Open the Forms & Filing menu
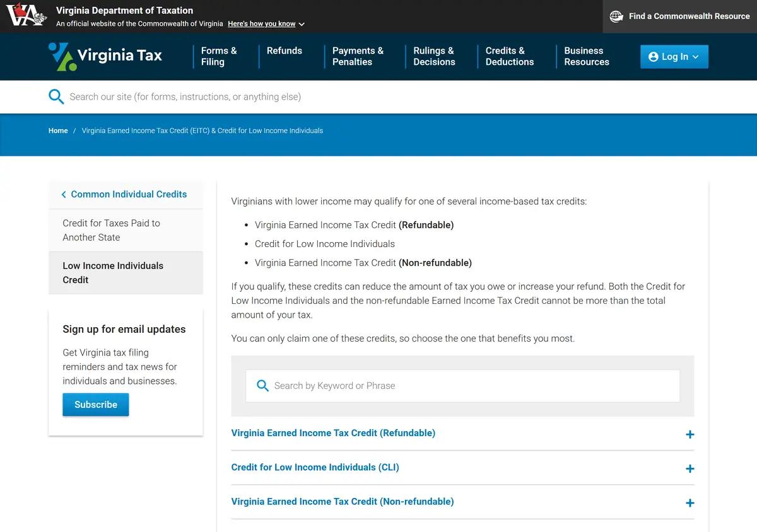Screen dimensions: 757x532 pyautogui.click(x=219, y=56)
